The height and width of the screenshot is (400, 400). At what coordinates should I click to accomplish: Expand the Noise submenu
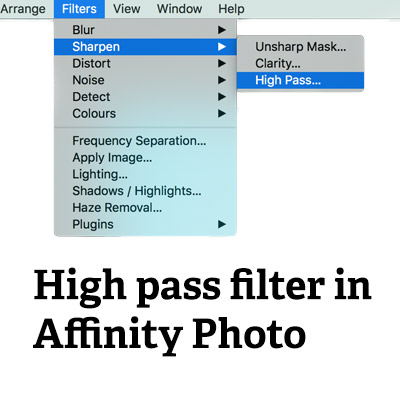pos(145,80)
